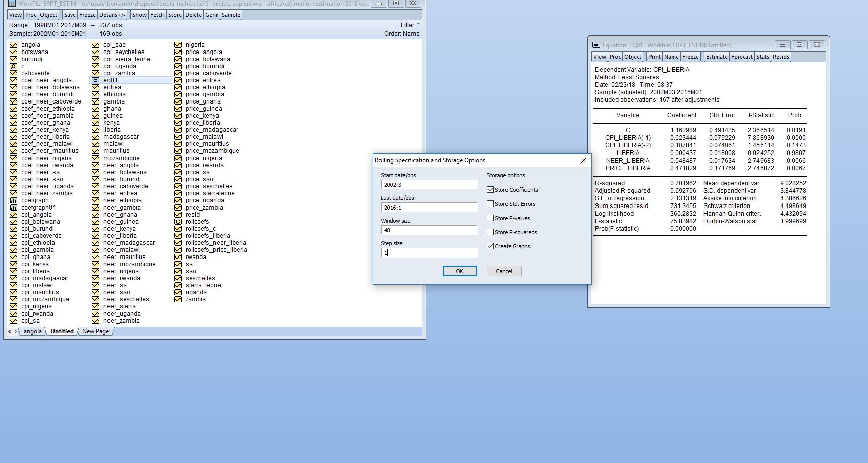Select the price_sierraleone series icon
Image resolution: width=868 pixels, height=463 pixels.
point(178,193)
